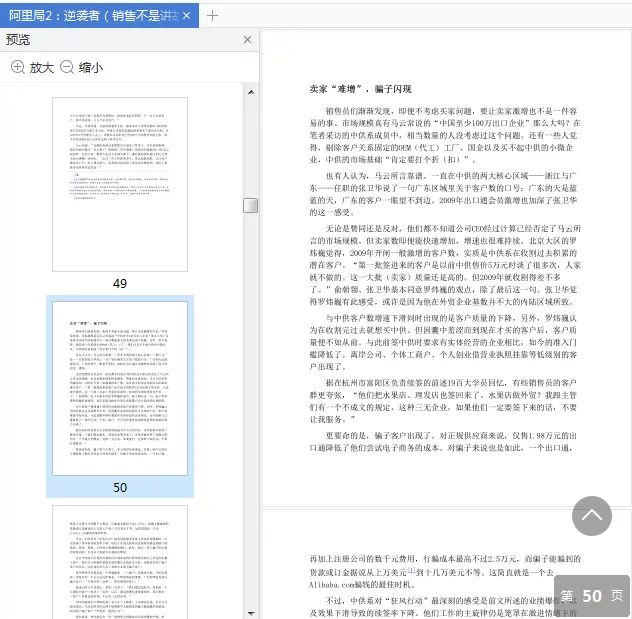632x619 pixels.
Task: Click heading 卖家“难增”，骗子闪现
Action: coord(360,89)
